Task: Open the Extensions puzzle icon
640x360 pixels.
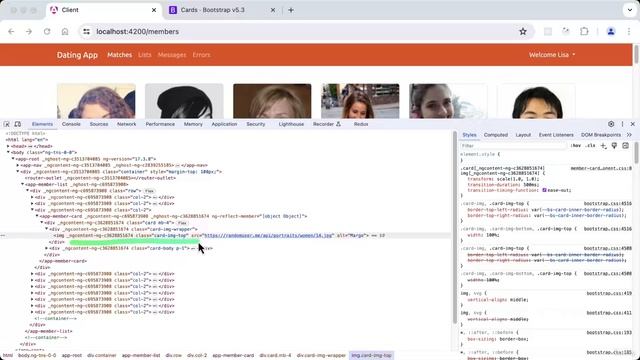Action: 584,31
